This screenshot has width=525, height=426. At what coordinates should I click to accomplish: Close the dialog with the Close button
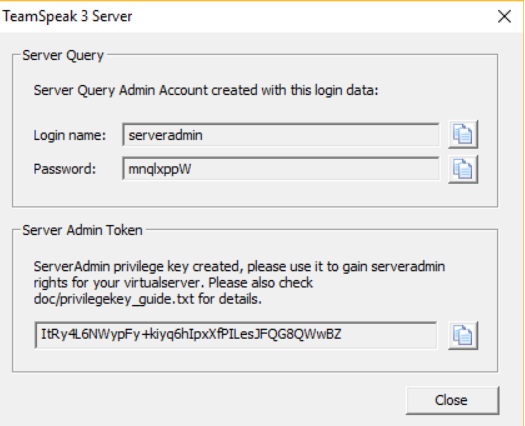tap(452, 400)
